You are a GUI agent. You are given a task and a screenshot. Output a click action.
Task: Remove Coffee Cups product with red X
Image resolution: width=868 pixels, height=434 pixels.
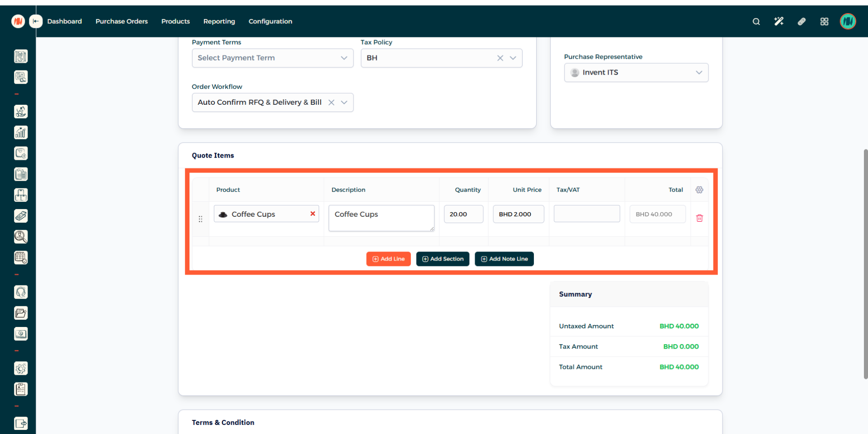(312, 214)
